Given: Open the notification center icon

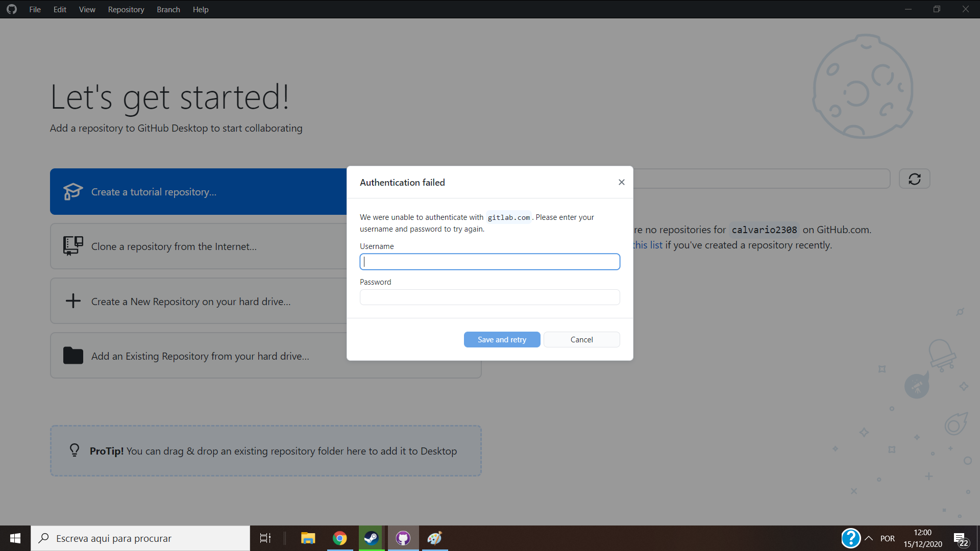Looking at the screenshot, I should tap(961, 539).
